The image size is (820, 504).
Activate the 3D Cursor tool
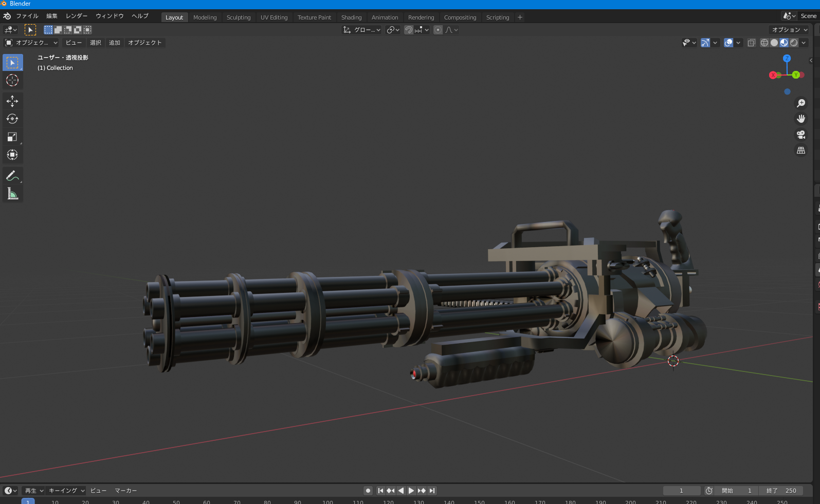click(x=12, y=81)
